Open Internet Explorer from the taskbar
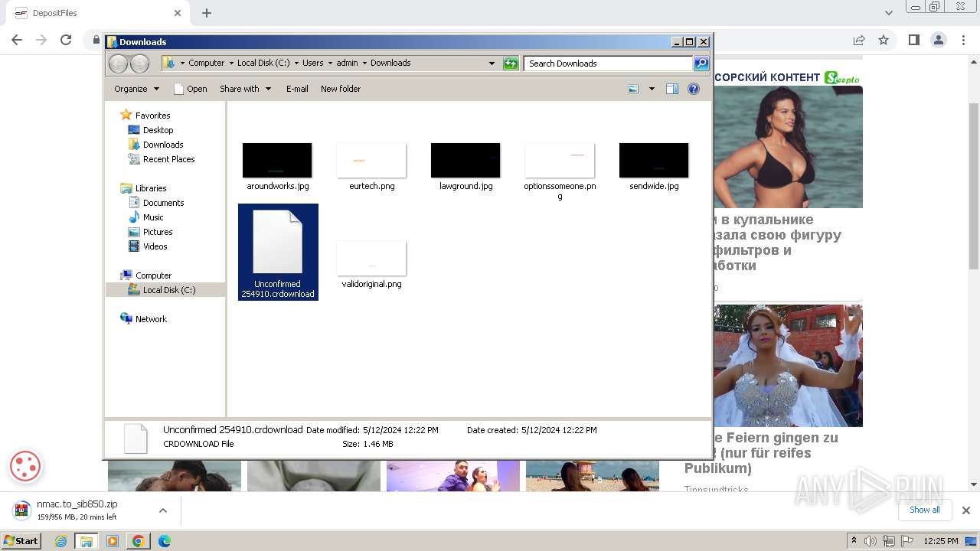 point(61,541)
